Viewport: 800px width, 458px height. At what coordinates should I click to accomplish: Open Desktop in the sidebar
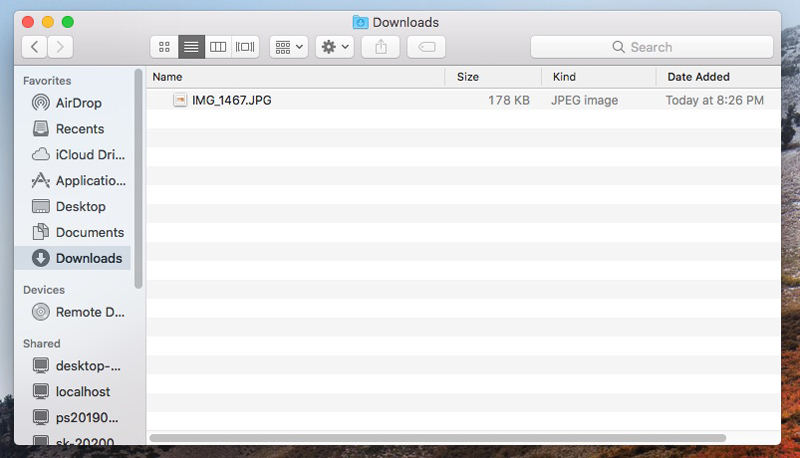(72, 207)
